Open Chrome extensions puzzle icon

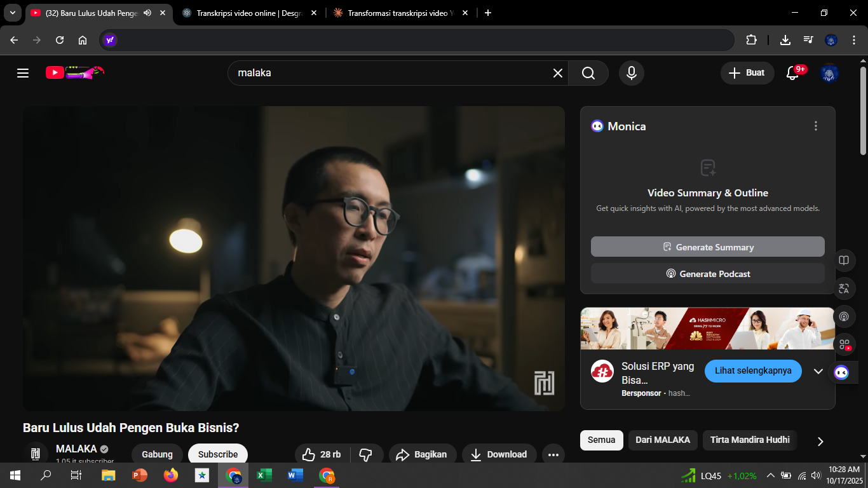(x=751, y=40)
